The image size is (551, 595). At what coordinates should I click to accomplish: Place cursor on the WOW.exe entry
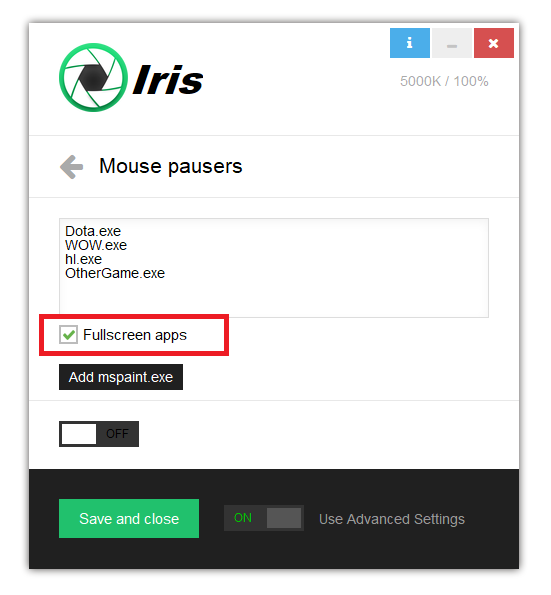[96, 245]
